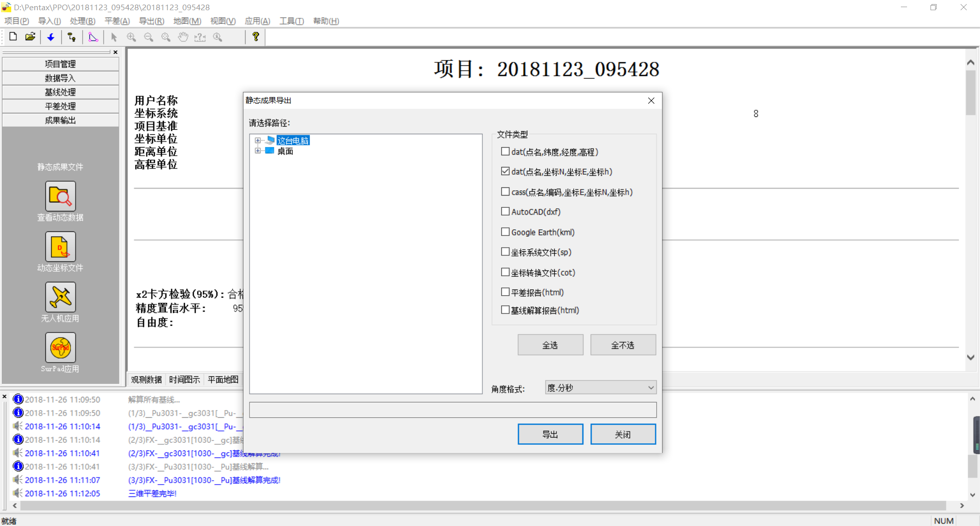Launch the 无人机应用 drone icon
980x526 pixels.
(x=60, y=297)
